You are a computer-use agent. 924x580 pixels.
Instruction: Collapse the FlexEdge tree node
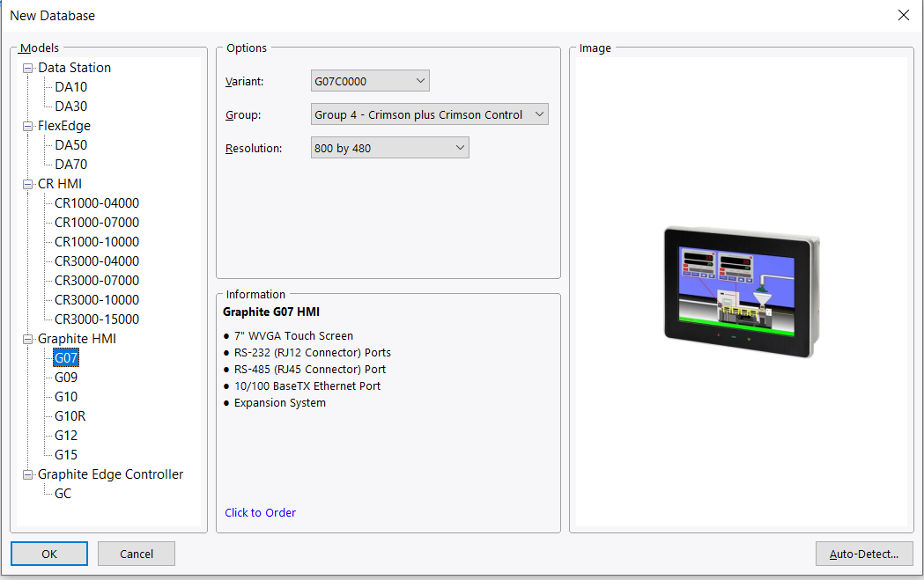[27, 126]
